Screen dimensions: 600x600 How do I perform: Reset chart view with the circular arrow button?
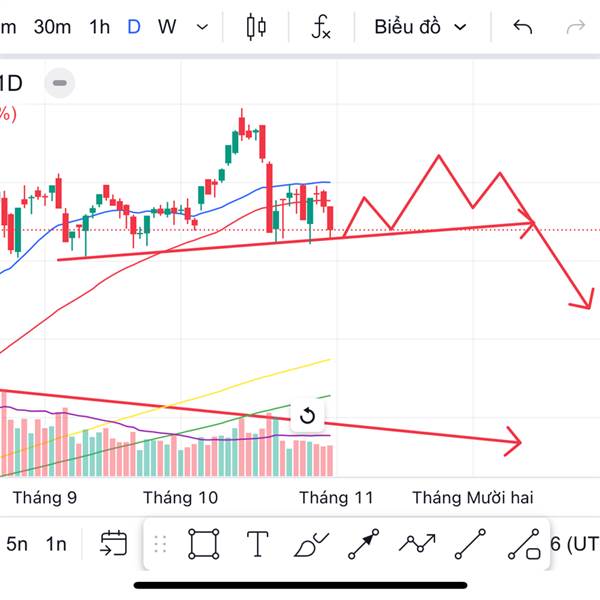coord(308,417)
